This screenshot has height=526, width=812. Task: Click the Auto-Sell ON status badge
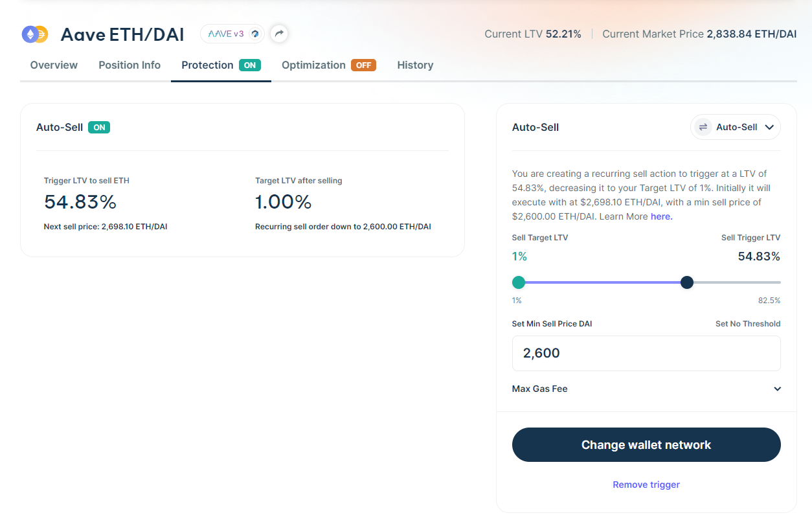(x=99, y=127)
